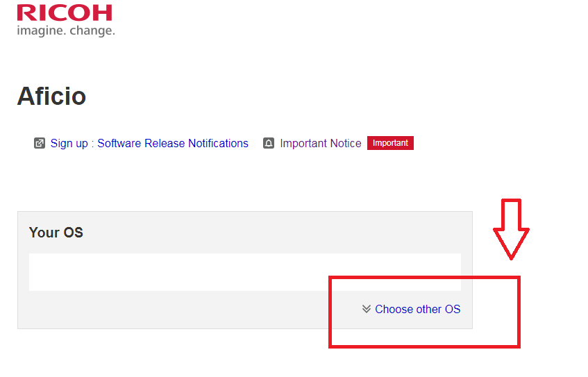Click the white OS field under Your OS
The height and width of the screenshot is (377, 588).
click(245, 272)
